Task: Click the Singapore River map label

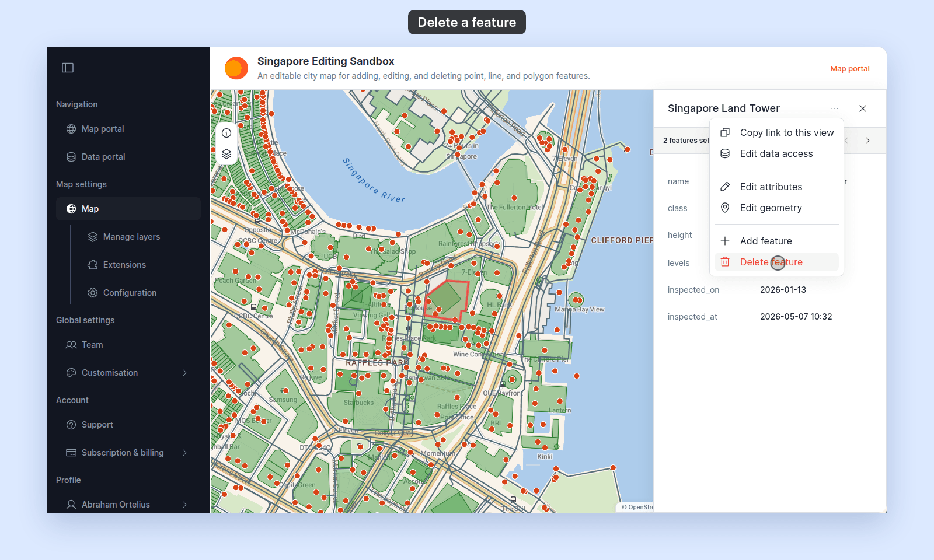Action: click(x=374, y=180)
